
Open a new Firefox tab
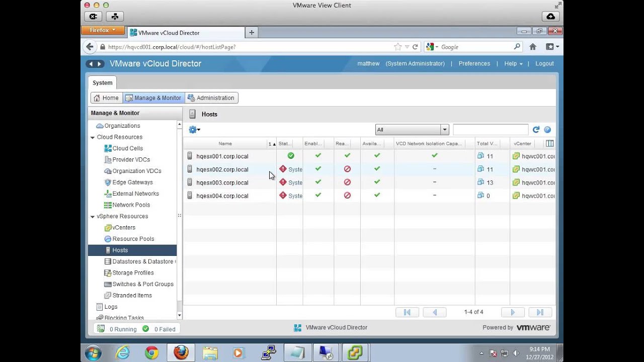(x=252, y=33)
